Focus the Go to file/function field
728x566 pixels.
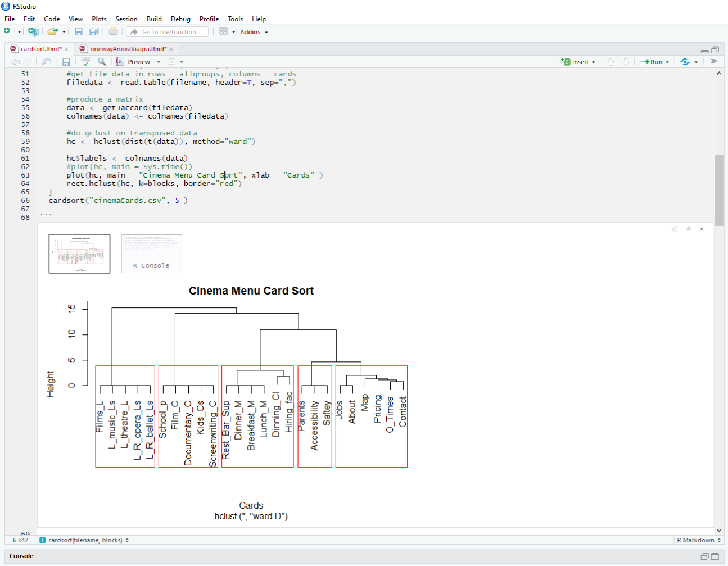pyautogui.click(x=168, y=32)
